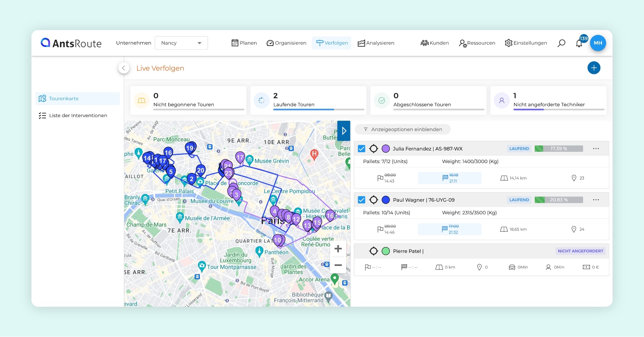Open the MH user avatar
Viewport: 644px width, 337px height.
tap(598, 43)
